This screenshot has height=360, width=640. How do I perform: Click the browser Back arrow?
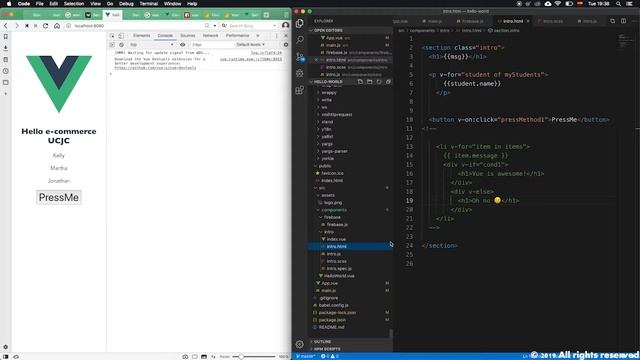click(x=6, y=26)
